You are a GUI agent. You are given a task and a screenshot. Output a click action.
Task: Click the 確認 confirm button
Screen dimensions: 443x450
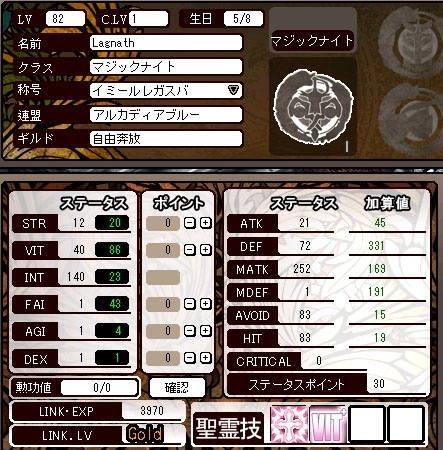point(177,387)
